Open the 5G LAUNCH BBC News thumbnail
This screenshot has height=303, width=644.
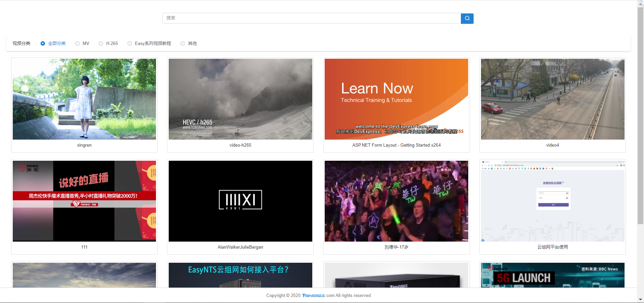coord(553,275)
